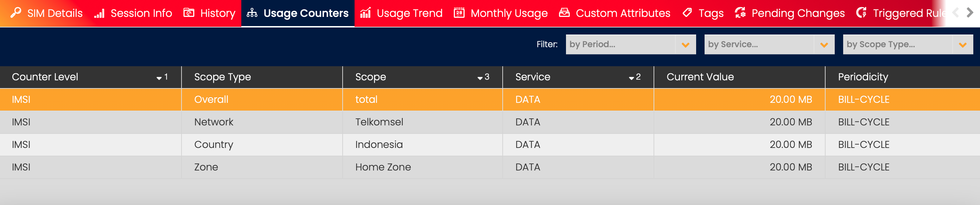The height and width of the screenshot is (205, 980).
Task: Click the Monthly Usage calendar icon
Action: pyautogui.click(x=459, y=13)
